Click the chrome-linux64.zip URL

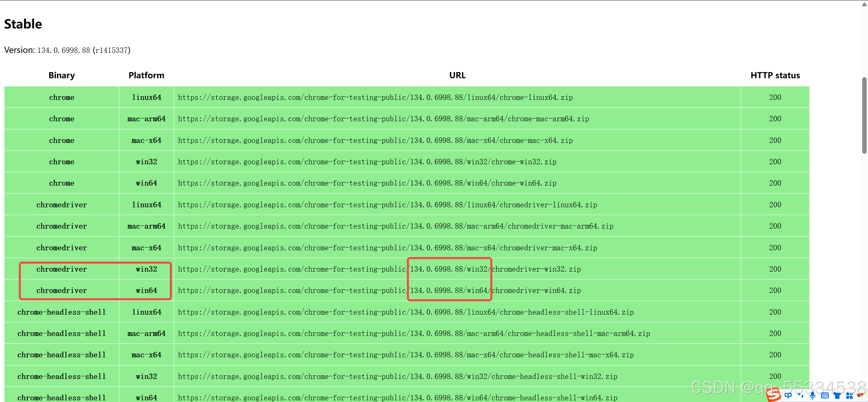coord(375,98)
